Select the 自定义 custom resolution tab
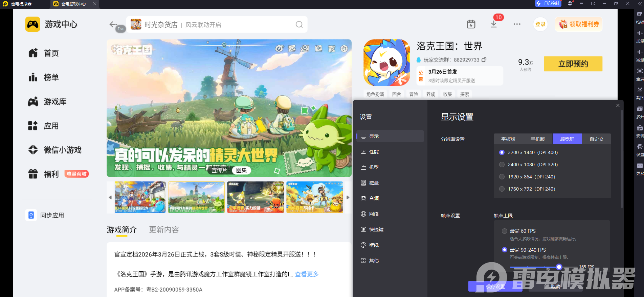 (597, 139)
